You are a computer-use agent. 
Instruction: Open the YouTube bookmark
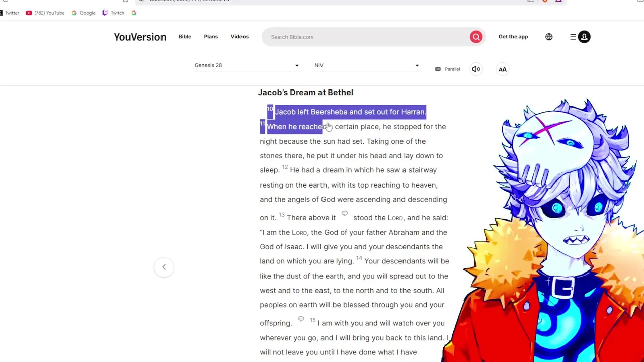coord(45,13)
